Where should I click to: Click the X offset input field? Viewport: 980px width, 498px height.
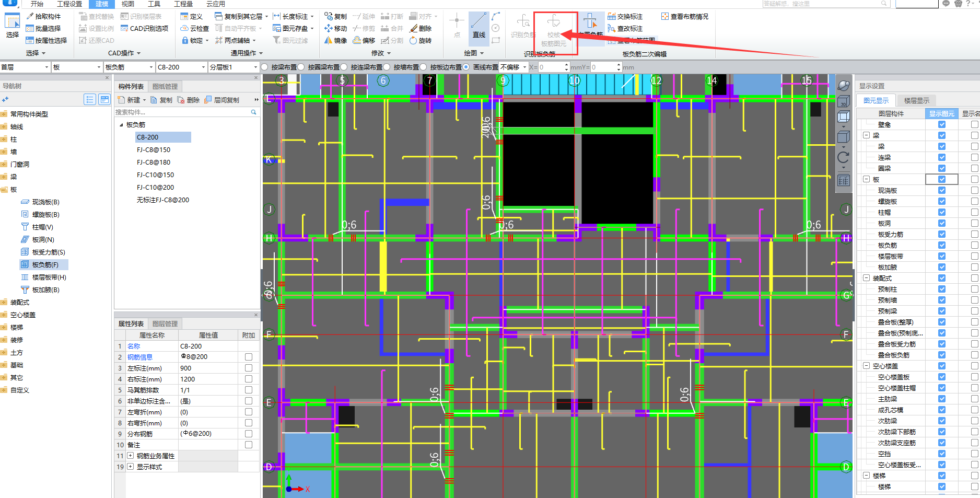click(553, 67)
